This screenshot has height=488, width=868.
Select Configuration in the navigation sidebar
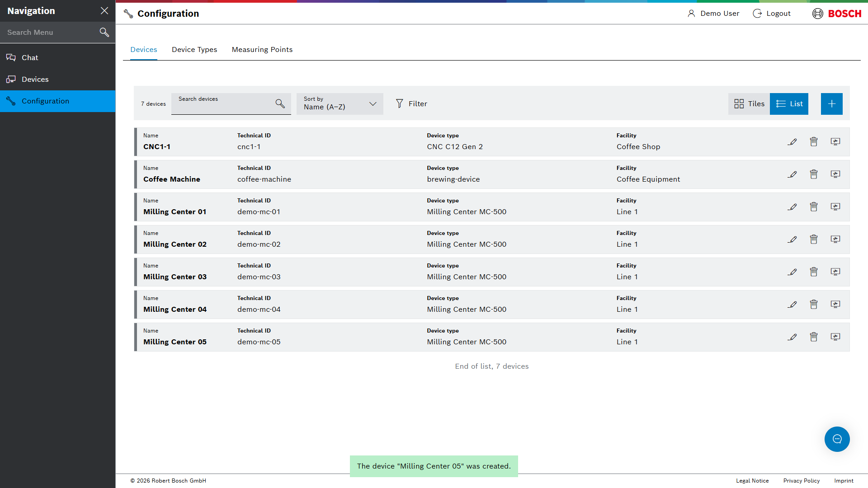[x=58, y=101]
